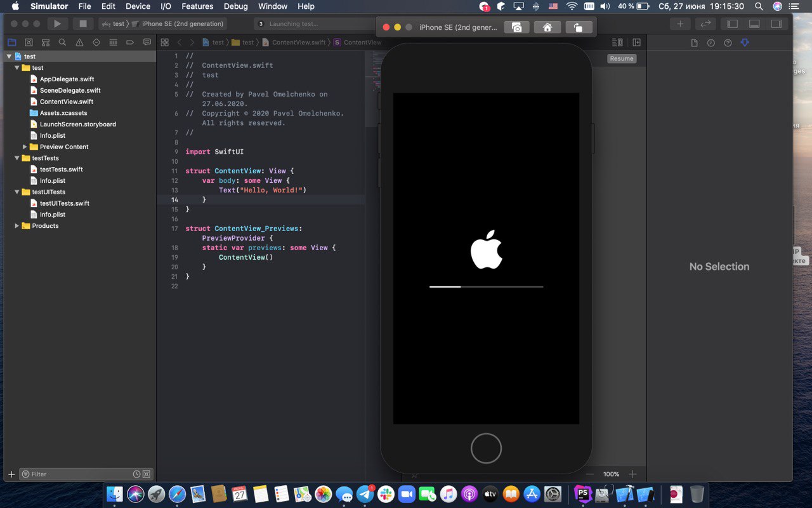
Task: Tap the iPhone simulator Home button
Action: pyautogui.click(x=486, y=448)
